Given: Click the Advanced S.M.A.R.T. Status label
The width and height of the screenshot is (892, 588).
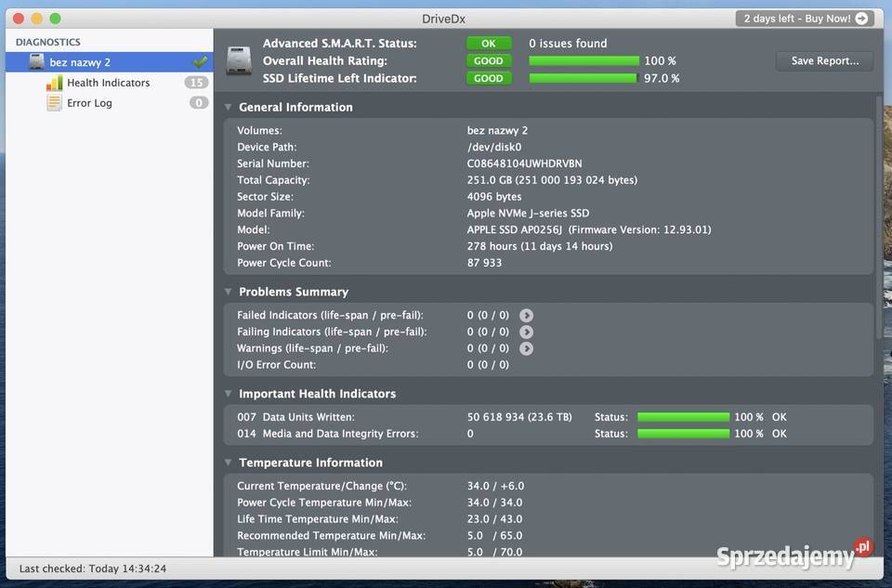Looking at the screenshot, I should (340, 44).
